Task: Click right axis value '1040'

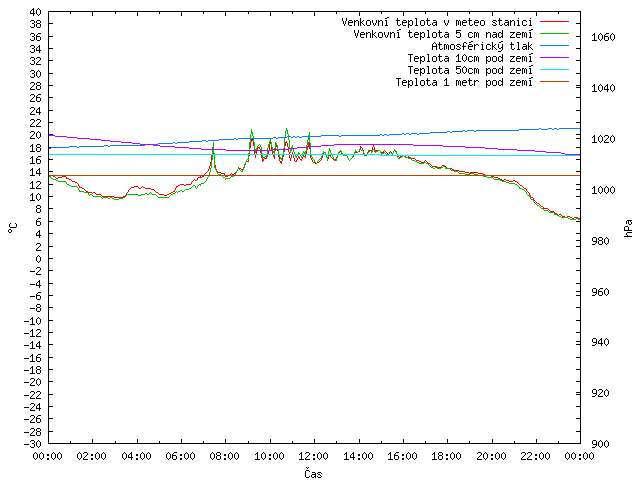Action: click(x=603, y=88)
